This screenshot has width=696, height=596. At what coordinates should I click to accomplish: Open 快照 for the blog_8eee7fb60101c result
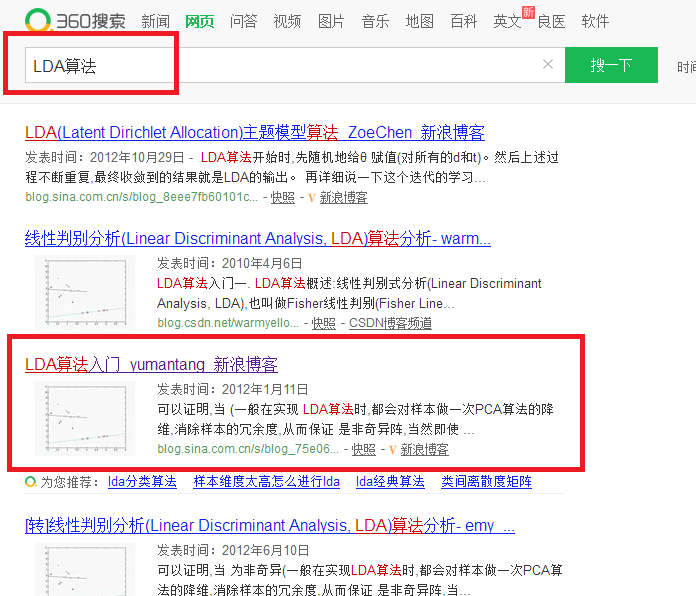[283, 197]
